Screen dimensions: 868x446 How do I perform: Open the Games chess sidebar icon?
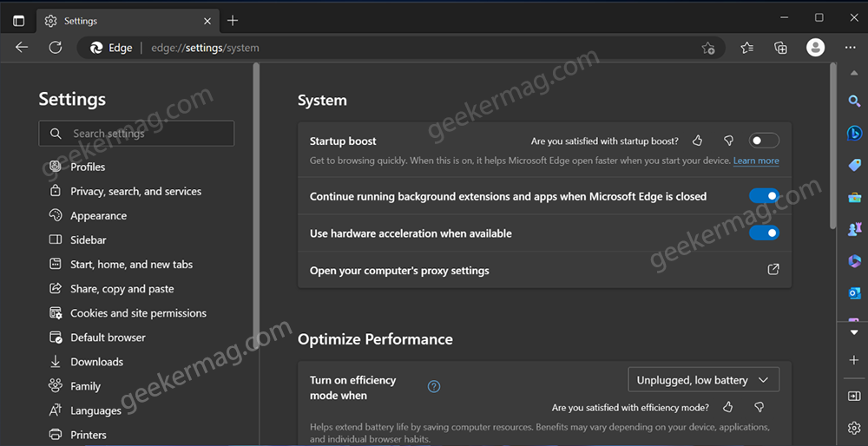click(854, 229)
